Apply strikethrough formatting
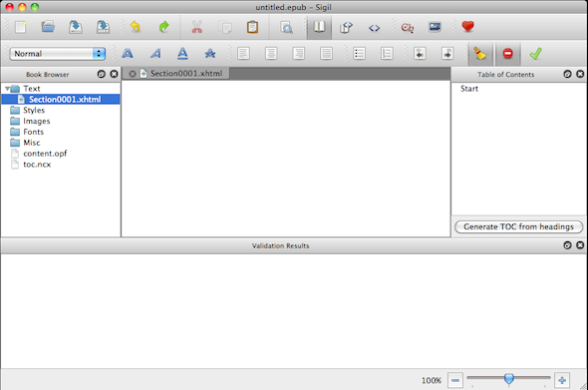This screenshot has width=588, height=390. 210,54
